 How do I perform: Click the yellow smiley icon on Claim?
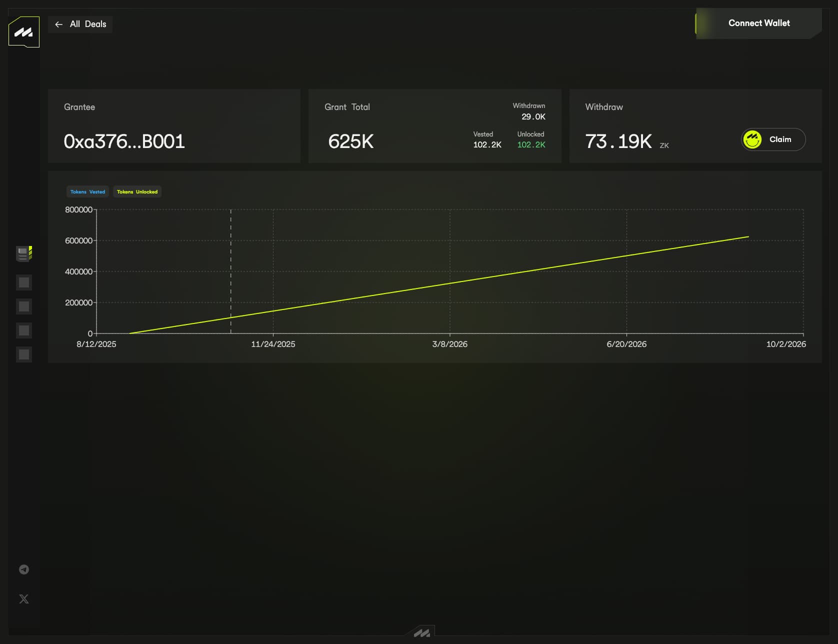(x=752, y=139)
